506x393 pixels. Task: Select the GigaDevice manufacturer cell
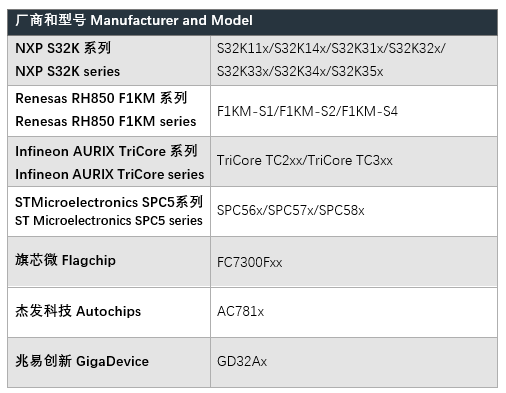pyautogui.click(x=109, y=362)
